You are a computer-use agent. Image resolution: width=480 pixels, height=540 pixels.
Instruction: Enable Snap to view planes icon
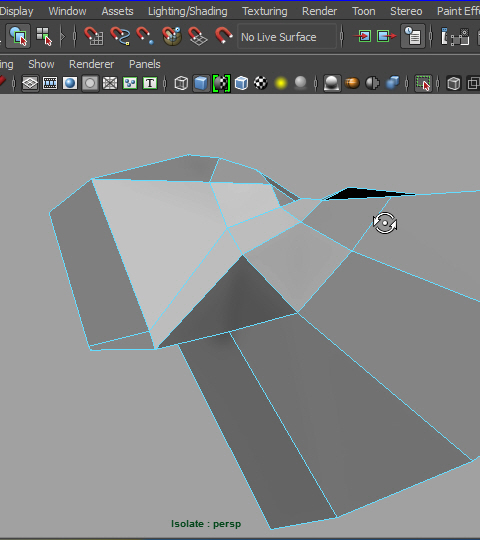click(198, 36)
